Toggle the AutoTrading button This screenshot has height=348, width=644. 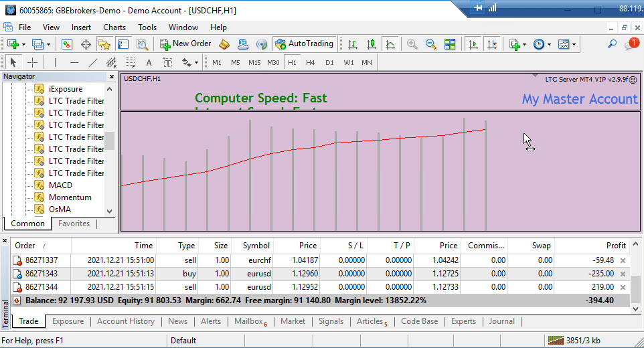click(x=305, y=44)
